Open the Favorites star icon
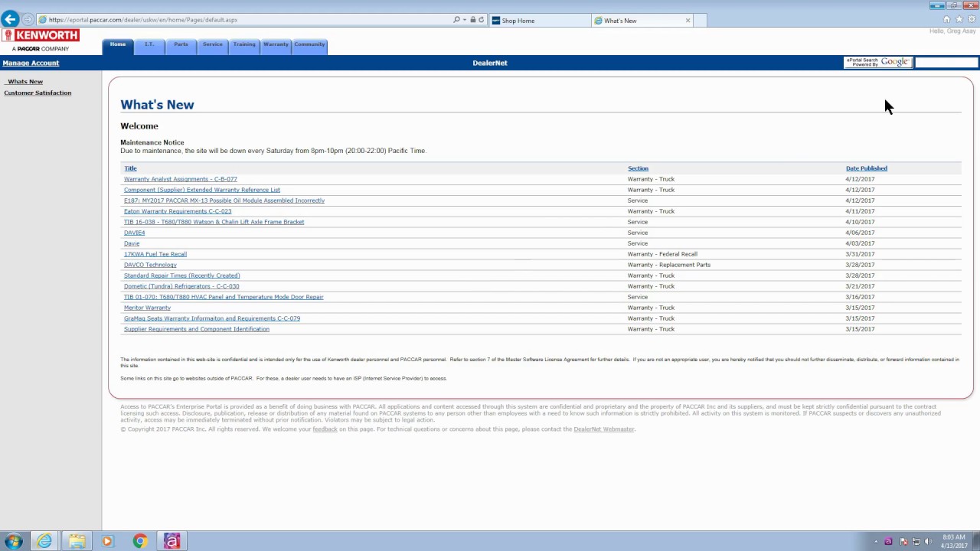The width and height of the screenshot is (980, 551). pyautogui.click(x=959, y=20)
